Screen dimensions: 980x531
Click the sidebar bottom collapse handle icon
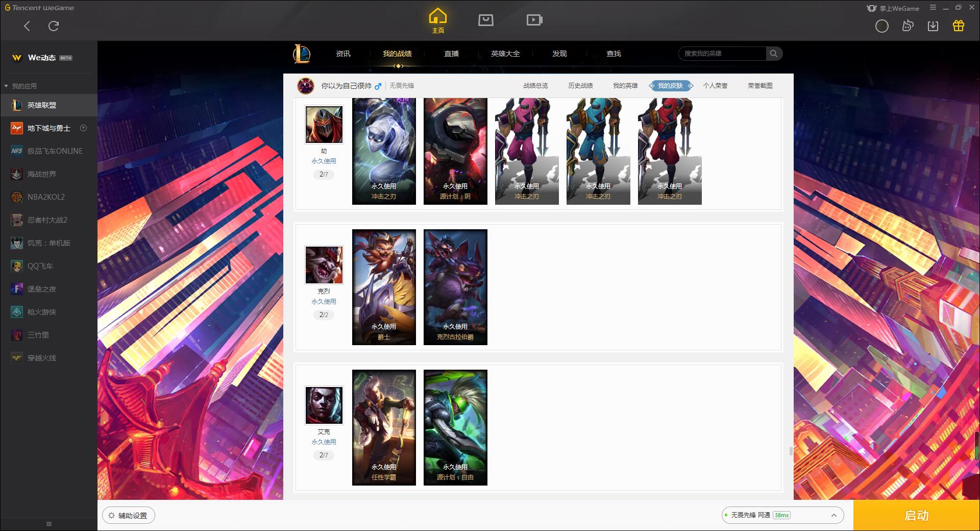[49, 524]
